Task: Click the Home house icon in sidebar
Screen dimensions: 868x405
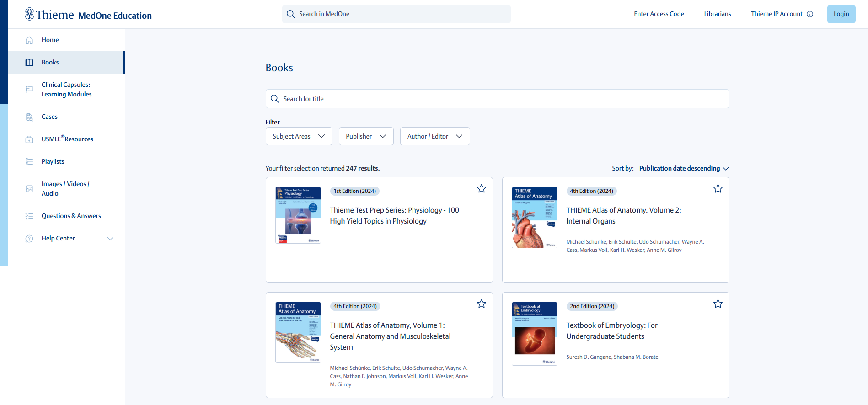Action: click(x=29, y=40)
